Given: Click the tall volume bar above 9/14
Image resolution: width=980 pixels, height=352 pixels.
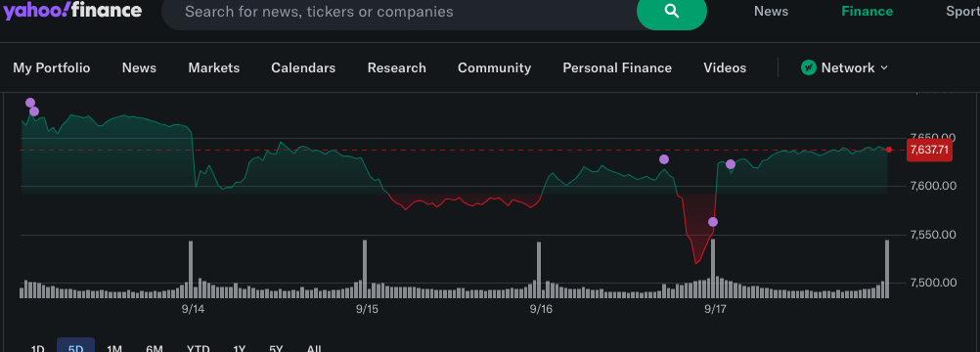Looking at the screenshot, I should [191, 270].
